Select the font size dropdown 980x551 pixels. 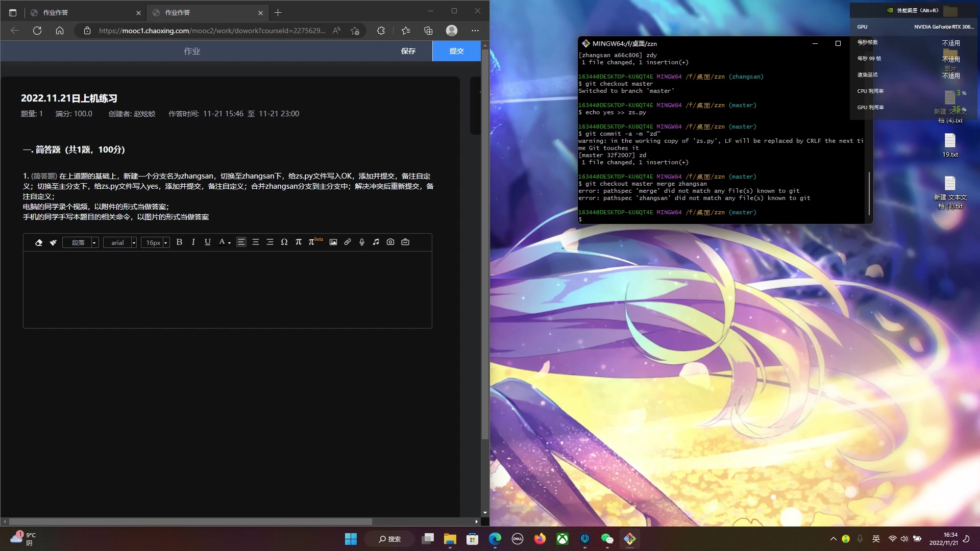(156, 242)
